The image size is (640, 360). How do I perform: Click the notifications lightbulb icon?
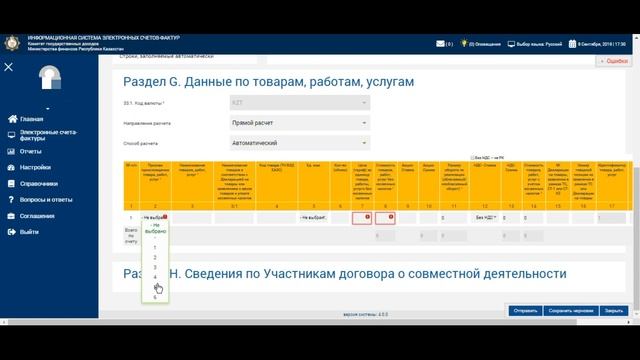click(x=464, y=43)
